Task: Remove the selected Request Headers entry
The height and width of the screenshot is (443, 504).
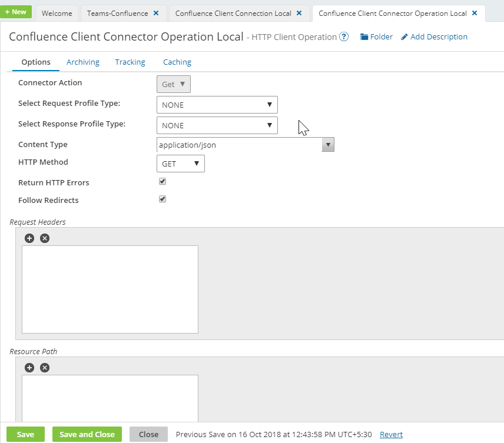Action: (x=45, y=238)
